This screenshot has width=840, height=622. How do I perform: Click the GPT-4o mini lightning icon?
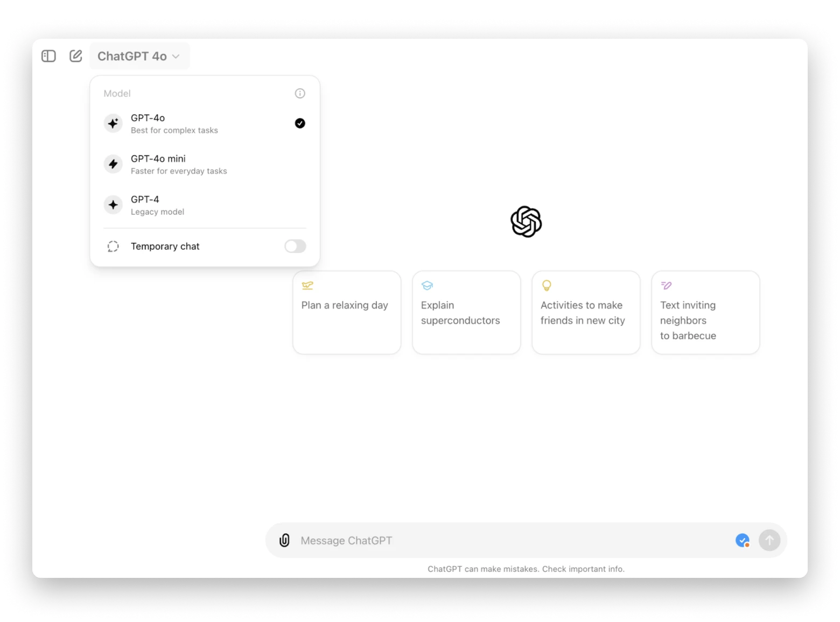pos(113,164)
